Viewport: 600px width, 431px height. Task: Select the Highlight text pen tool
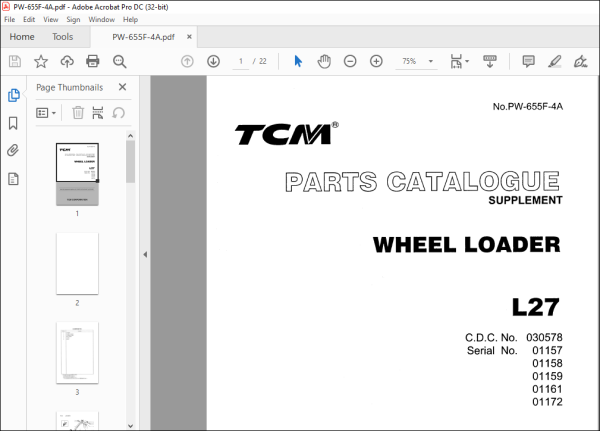(x=554, y=61)
